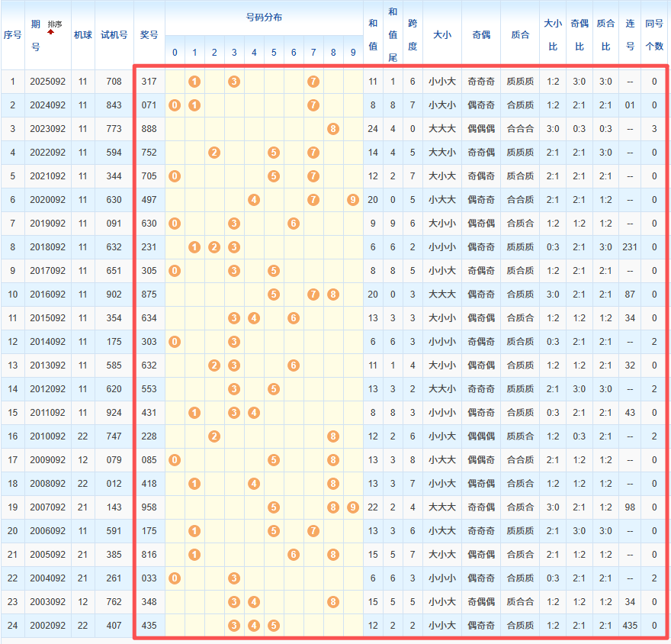Click orange ball 5 in the 2012092 row

(274, 389)
